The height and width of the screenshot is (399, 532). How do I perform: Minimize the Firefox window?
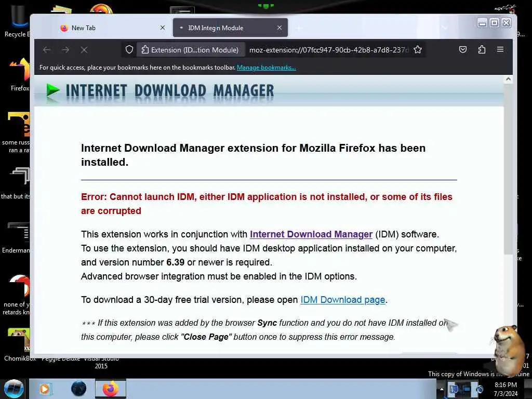point(482,23)
